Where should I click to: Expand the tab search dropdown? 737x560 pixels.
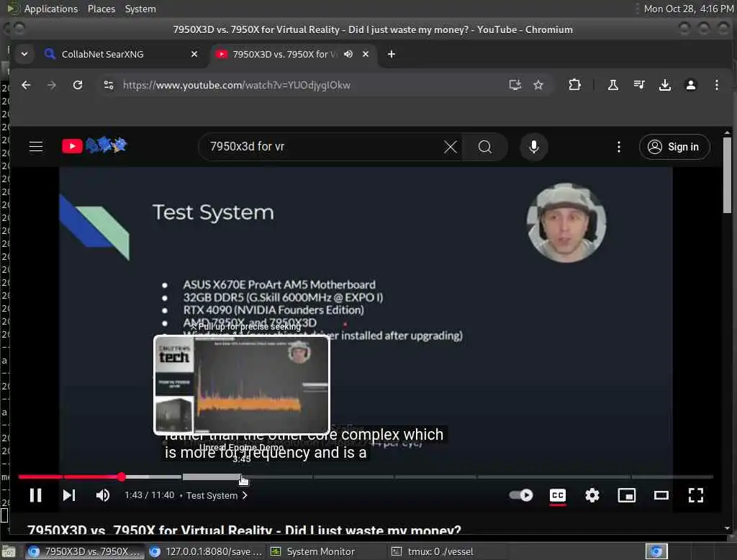point(24,54)
